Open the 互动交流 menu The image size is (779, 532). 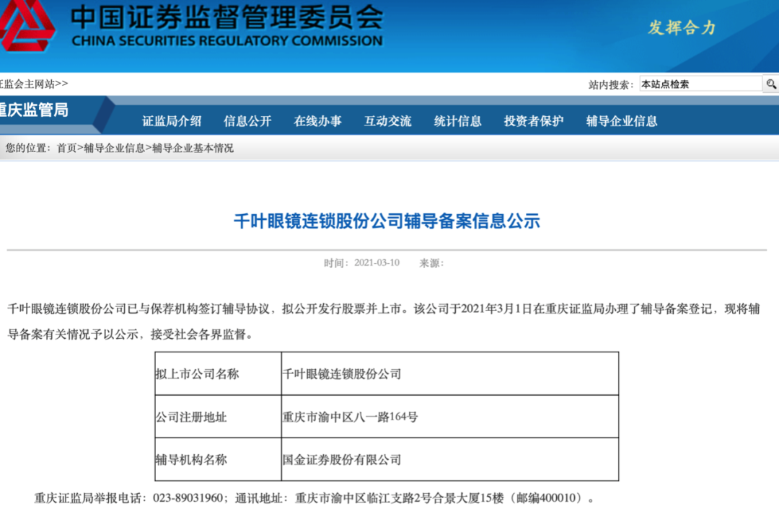click(x=387, y=120)
